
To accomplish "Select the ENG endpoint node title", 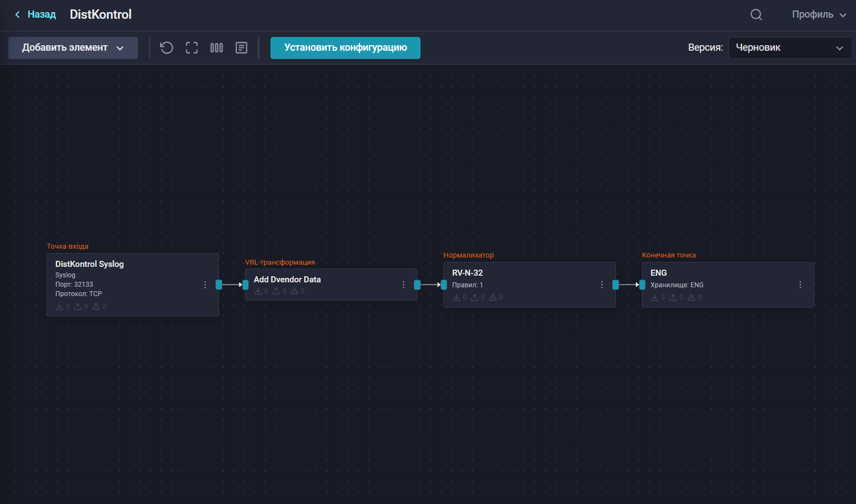I will (x=658, y=273).
